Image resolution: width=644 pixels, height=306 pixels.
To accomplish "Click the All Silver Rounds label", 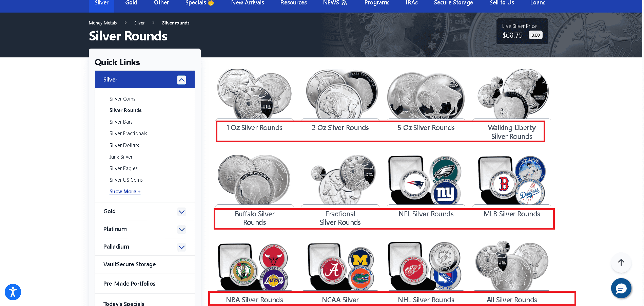I will pyautogui.click(x=512, y=300).
